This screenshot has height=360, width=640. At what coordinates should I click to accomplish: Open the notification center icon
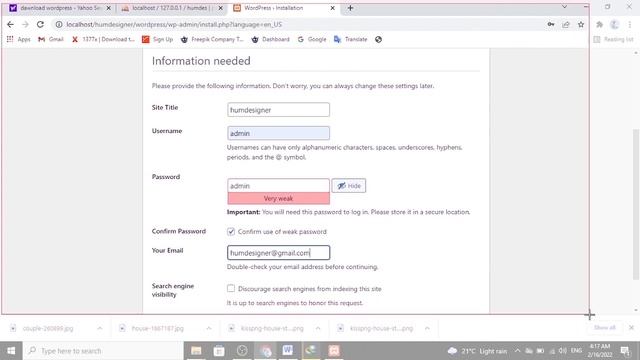pos(625,351)
